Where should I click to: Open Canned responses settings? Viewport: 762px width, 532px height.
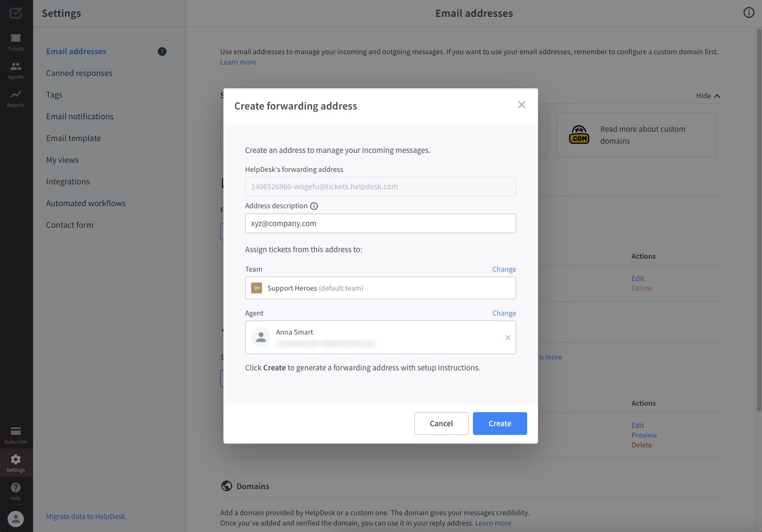pos(79,73)
